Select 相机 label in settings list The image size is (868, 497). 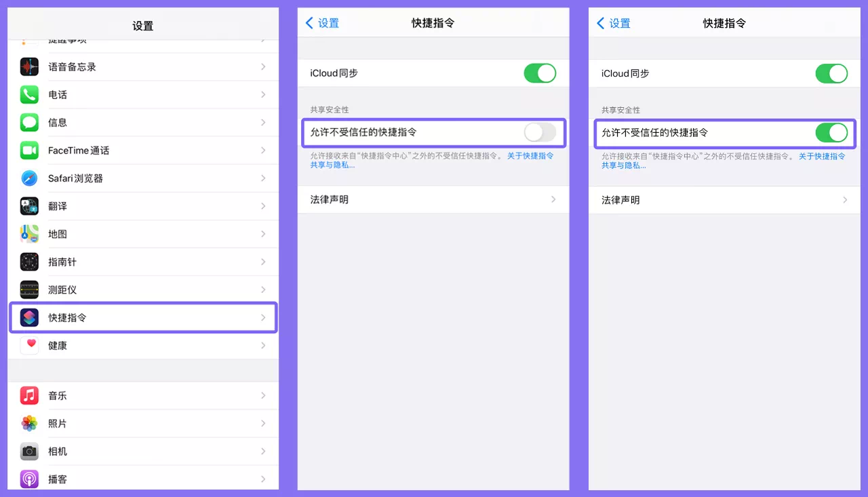[58, 451]
